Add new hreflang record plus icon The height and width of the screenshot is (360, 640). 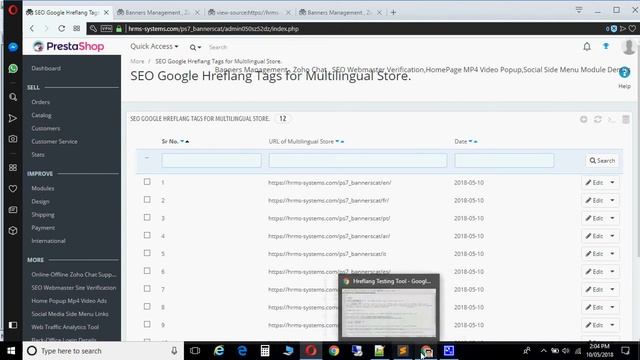tap(584, 119)
